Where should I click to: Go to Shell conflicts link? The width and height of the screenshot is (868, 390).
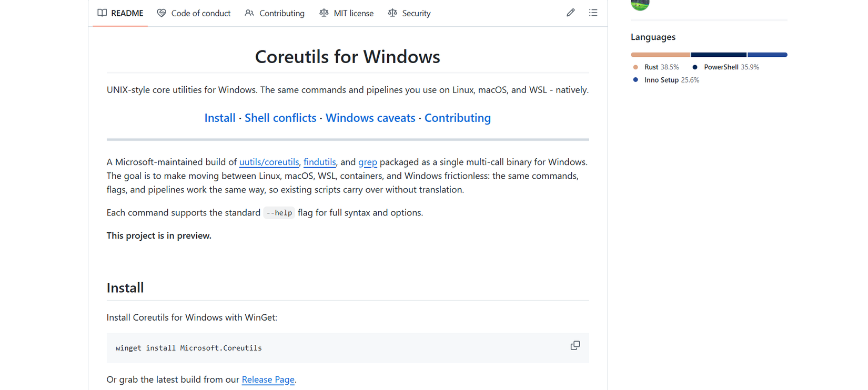click(280, 118)
